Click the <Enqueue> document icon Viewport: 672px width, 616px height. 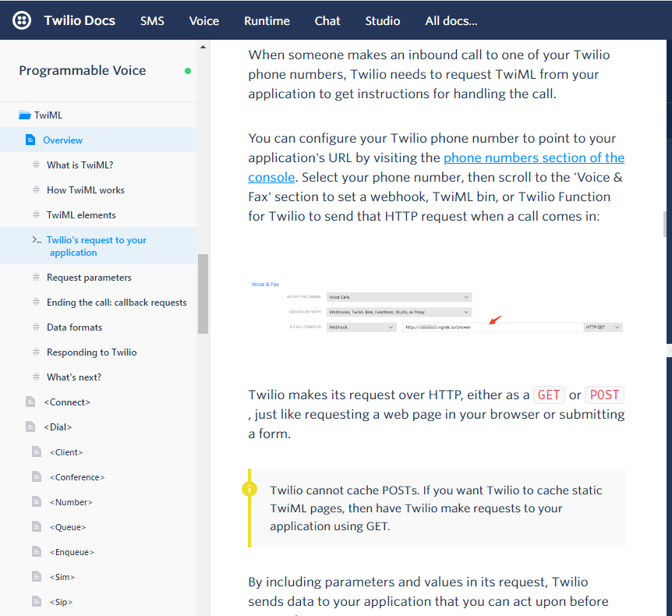[x=37, y=551]
